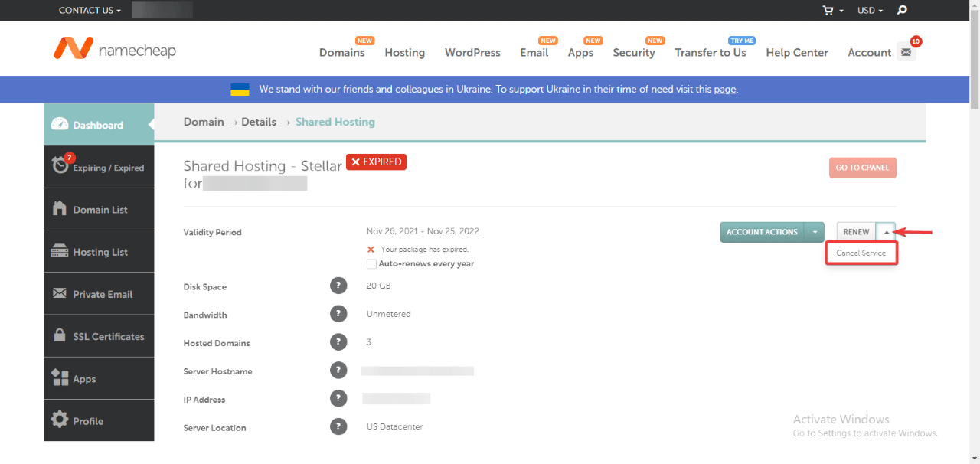Click the Domain breadcrumb link
The image size is (980, 464).
click(x=204, y=122)
